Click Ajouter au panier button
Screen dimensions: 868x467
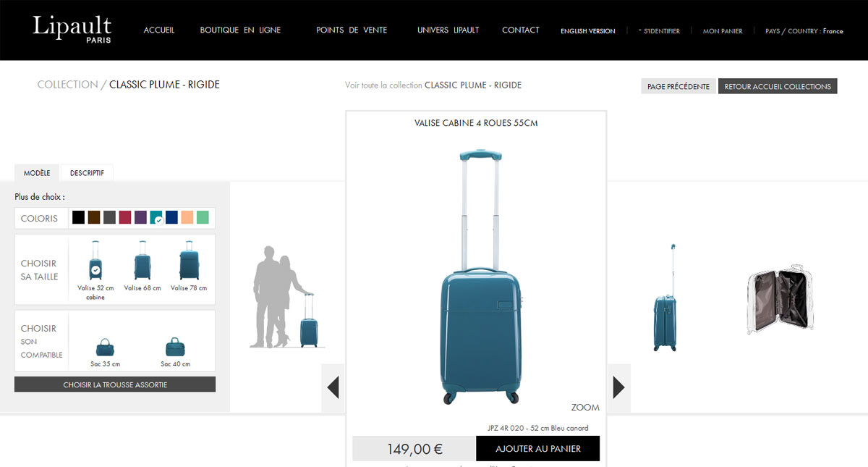[538, 449]
